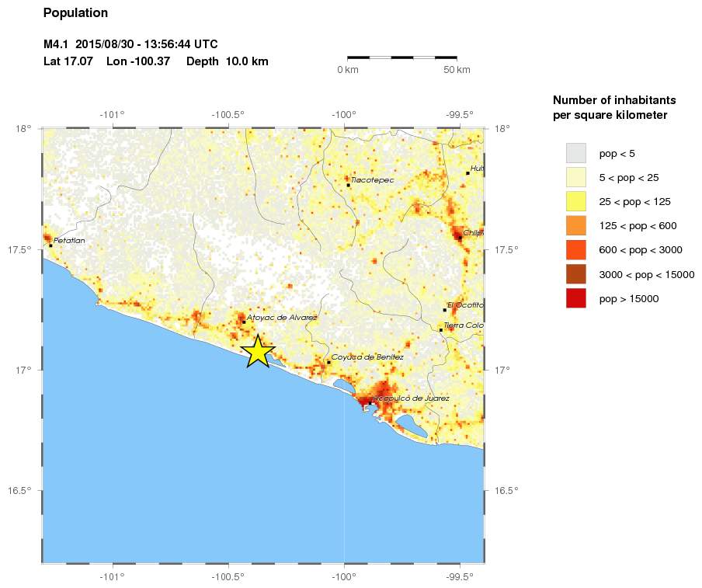Viewport: 702px width, 588px height.
Task: Click the Atoyac de Alvarez city marker
Action: click(x=244, y=322)
